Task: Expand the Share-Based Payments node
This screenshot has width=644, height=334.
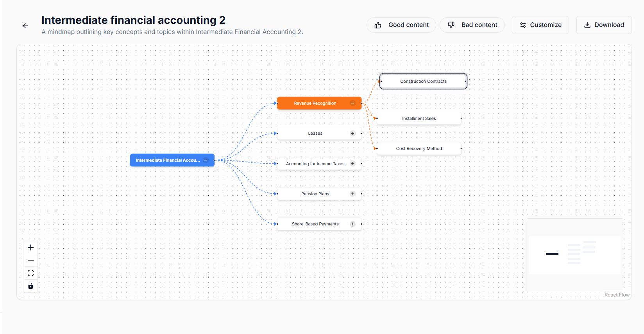Action: tap(352, 224)
